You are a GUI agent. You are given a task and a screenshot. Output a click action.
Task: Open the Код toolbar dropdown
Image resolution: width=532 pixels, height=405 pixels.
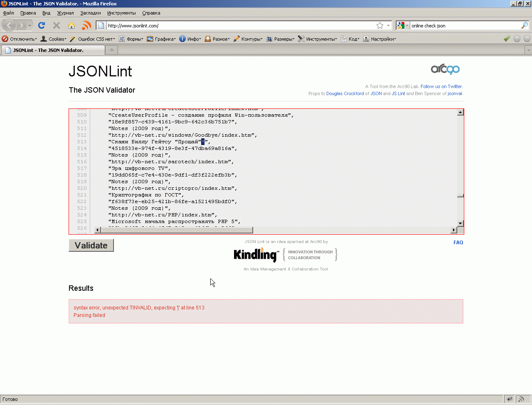350,39
